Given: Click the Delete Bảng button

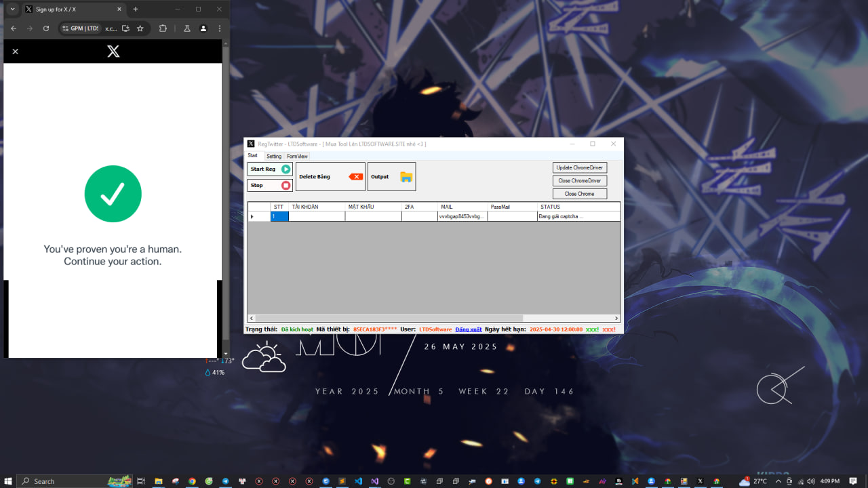Looking at the screenshot, I should (x=330, y=176).
